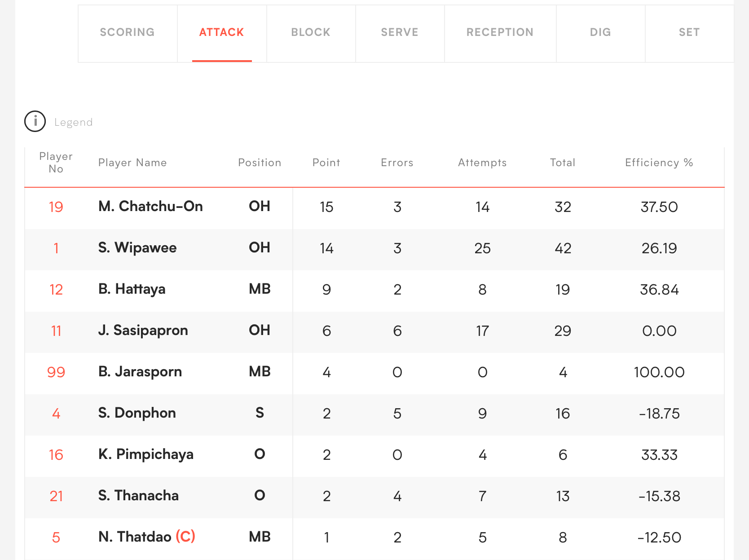Open the Serve statistics tab
The height and width of the screenshot is (560, 749).
[x=400, y=32]
